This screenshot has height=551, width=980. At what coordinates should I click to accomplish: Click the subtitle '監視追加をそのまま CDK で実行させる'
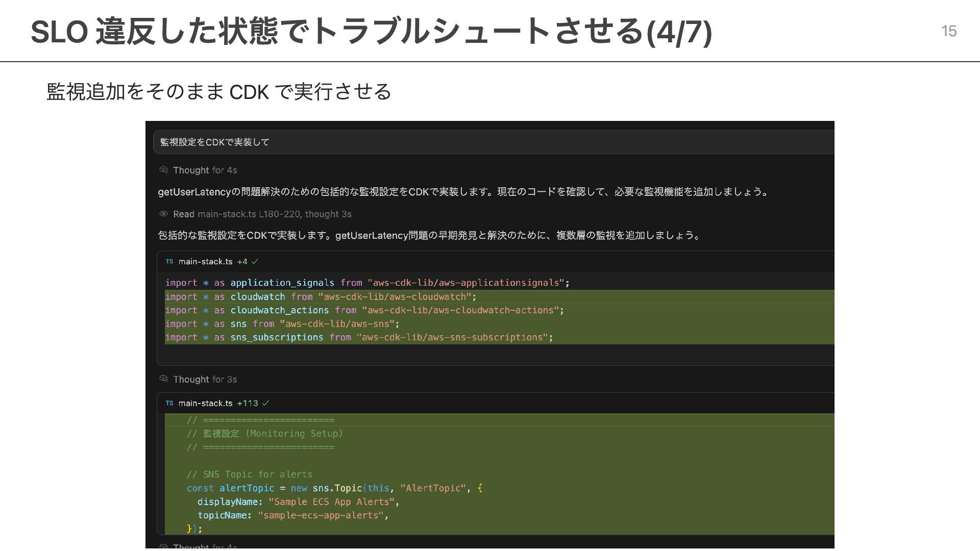pos(218,92)
